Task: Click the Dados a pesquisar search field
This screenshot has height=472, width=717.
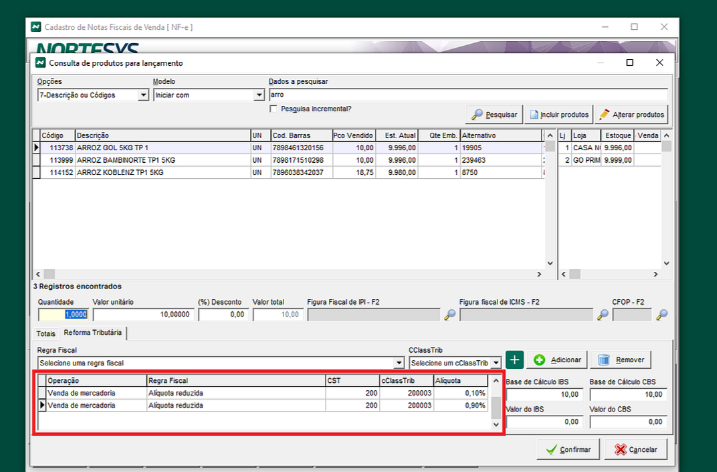Action: pyautogui.click(x=465, y=94)
